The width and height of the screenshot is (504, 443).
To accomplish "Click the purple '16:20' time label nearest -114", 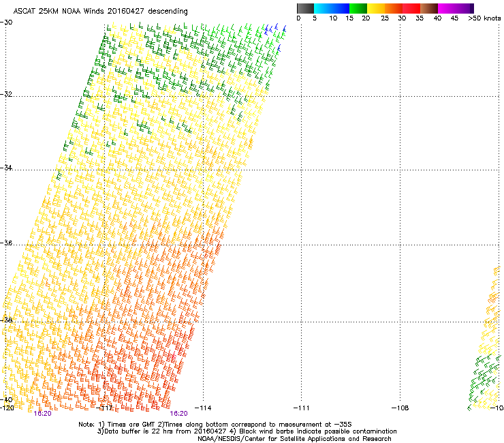I will [x=178, y=414].
